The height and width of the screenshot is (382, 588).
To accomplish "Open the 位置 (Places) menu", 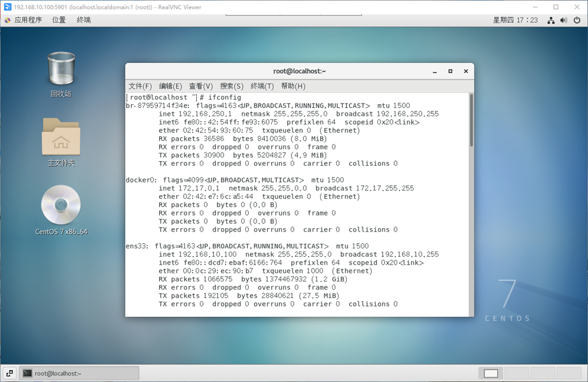I will click(x=59, y=20).
